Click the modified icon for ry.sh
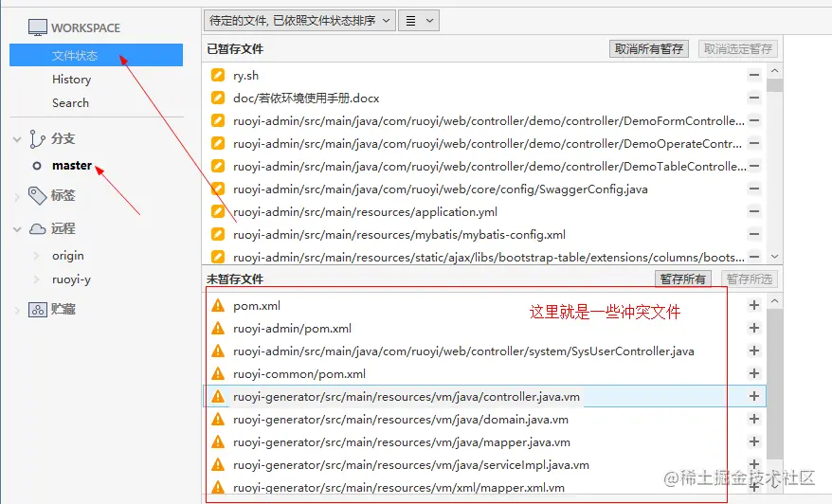Viewport: 832px width, 504px height. (218, 75)
